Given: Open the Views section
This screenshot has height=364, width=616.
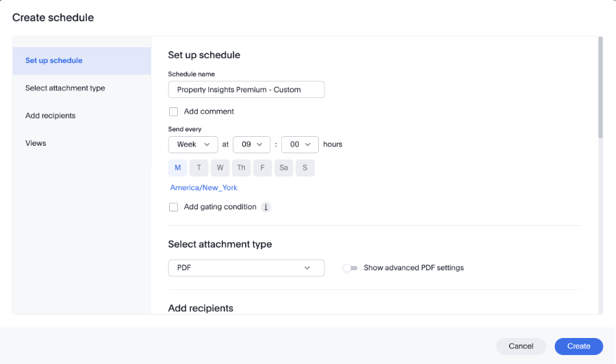Looking at the screenshot, I should point(36,143).
